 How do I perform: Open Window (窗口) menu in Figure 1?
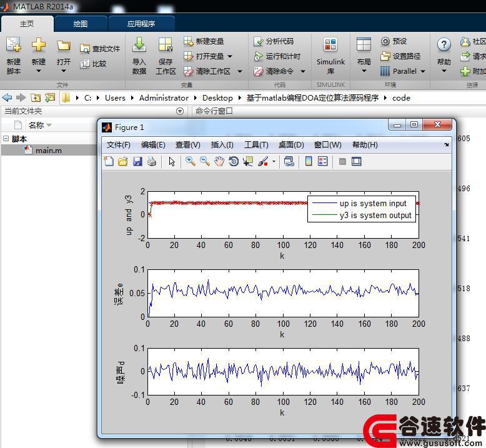point(327,145)
